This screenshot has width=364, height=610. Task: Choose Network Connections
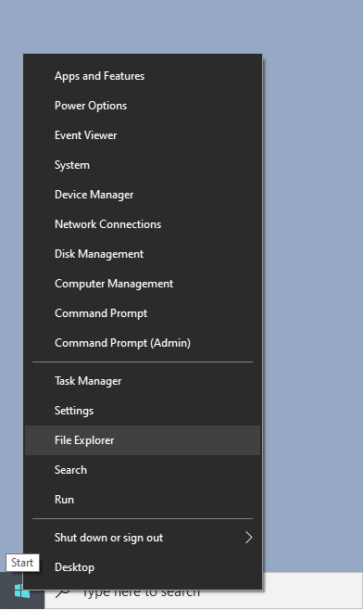[143, 224]
